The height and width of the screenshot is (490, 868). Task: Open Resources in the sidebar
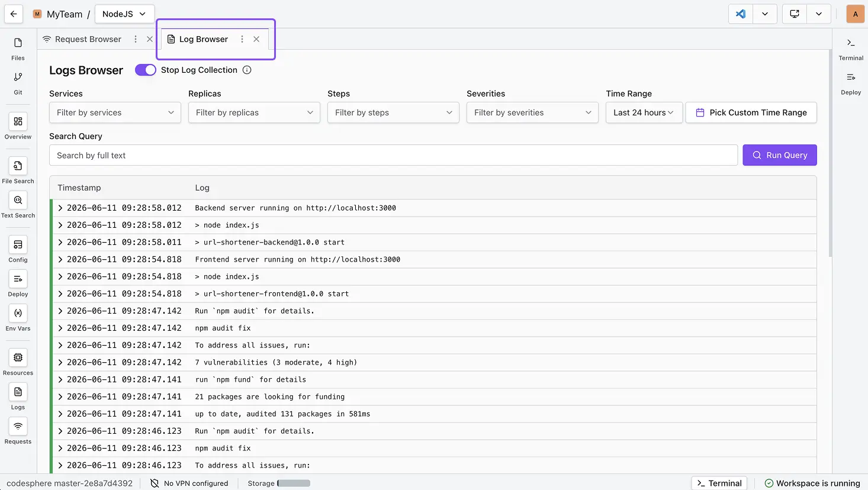[18, 363]
